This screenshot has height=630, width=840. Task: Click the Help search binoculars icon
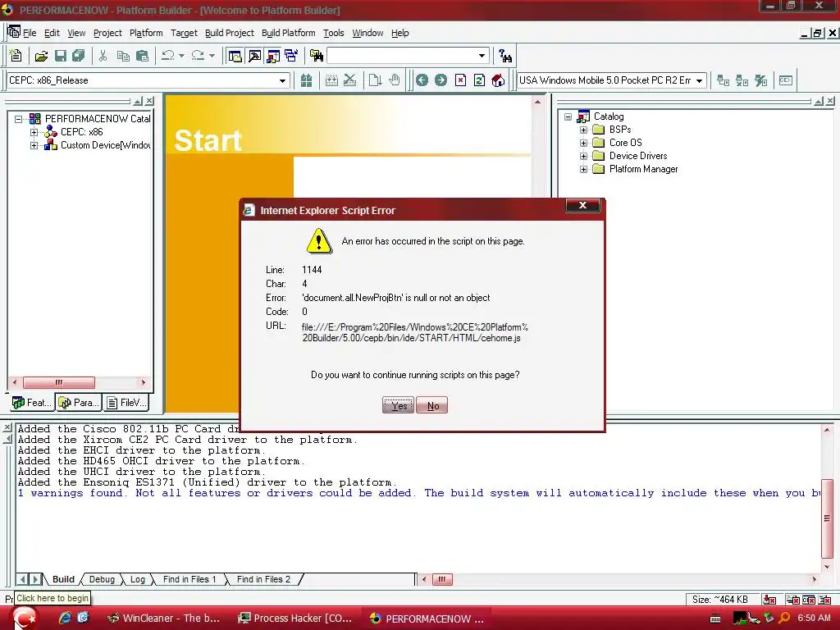tap(504, 56)
